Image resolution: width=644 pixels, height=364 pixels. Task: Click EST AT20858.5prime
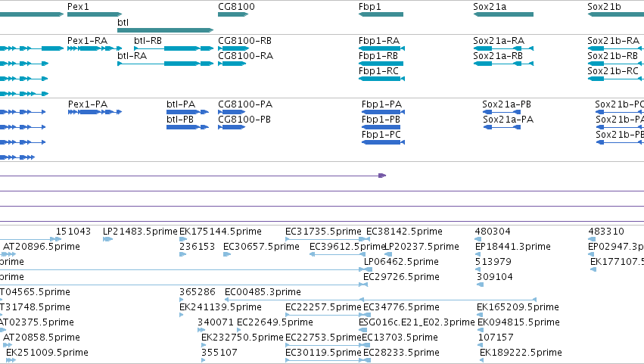tap(42, 338)
